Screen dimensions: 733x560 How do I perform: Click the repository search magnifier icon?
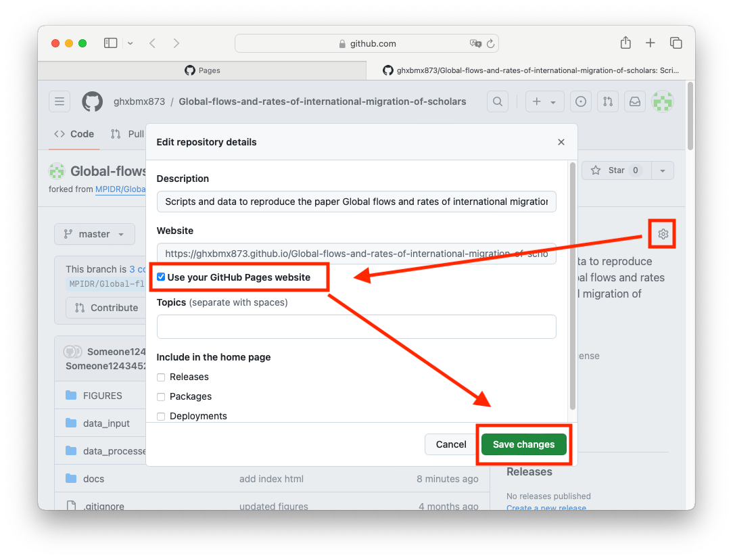click(x=498, y=101)
